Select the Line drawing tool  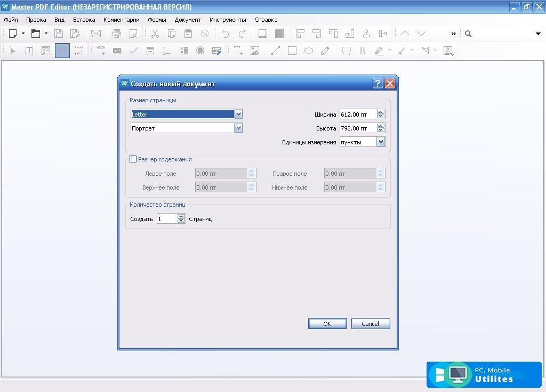click(x=276, y=51)
